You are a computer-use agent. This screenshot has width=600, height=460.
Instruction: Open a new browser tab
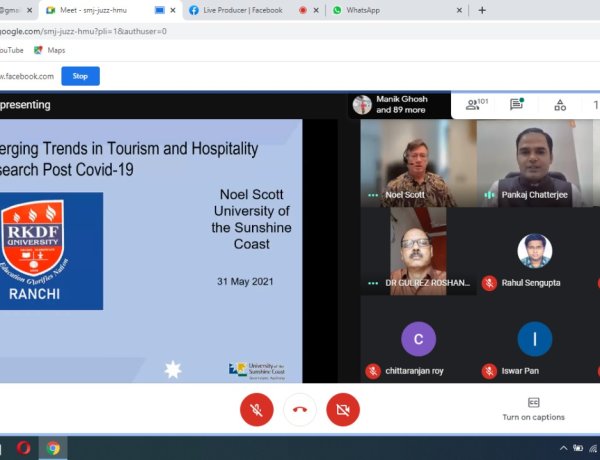pos(482,10)
